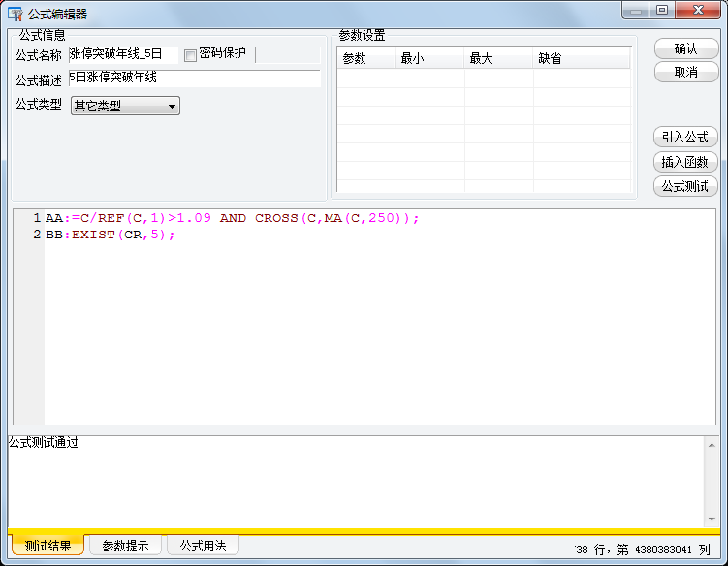Click formula line 1 starting with AA
The width and height of the screenshot is (728, 566).
232,218
